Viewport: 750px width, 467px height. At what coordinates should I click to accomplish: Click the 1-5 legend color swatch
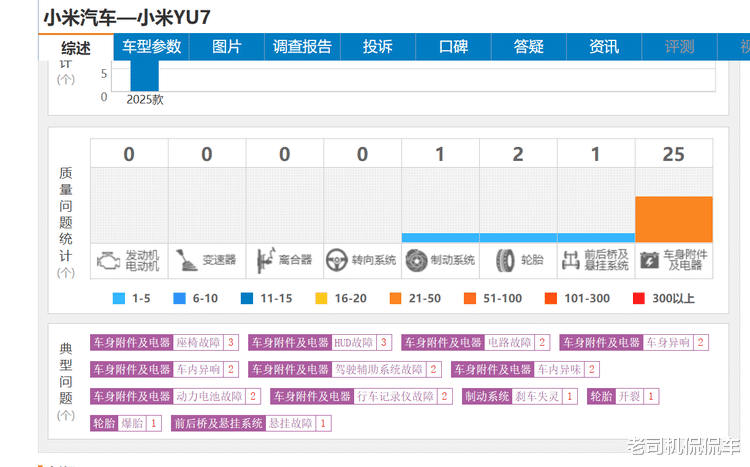click(x=119, y=299)
